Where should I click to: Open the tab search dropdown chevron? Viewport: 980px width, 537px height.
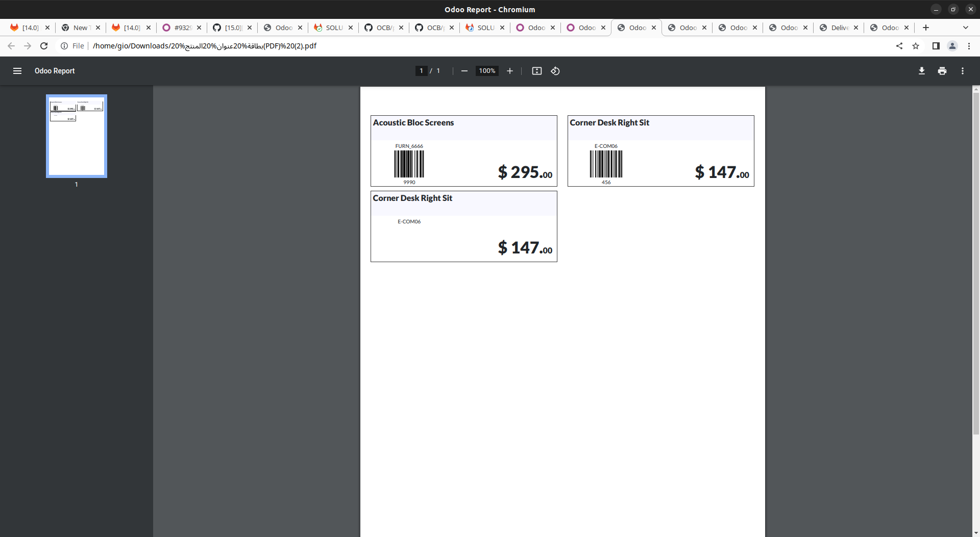966,28
